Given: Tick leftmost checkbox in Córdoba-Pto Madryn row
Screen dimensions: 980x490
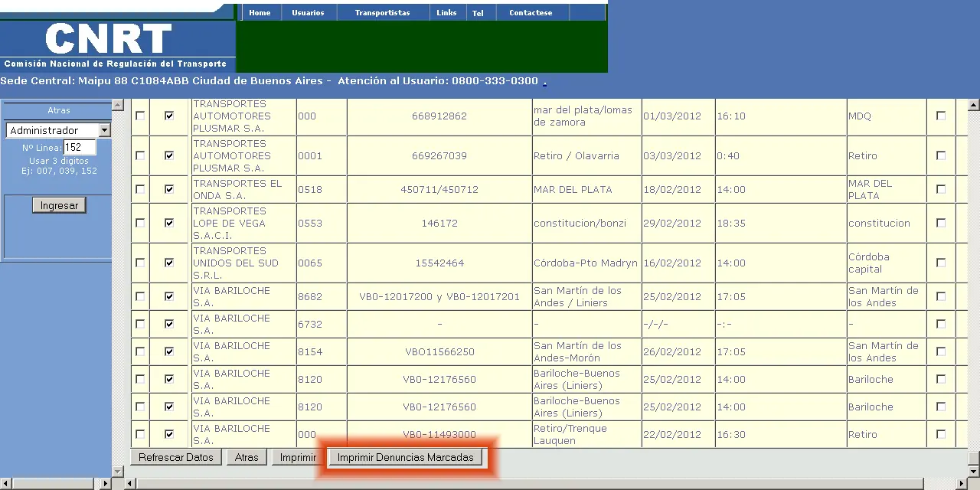Looking at the screenshot, I should 140,263.
